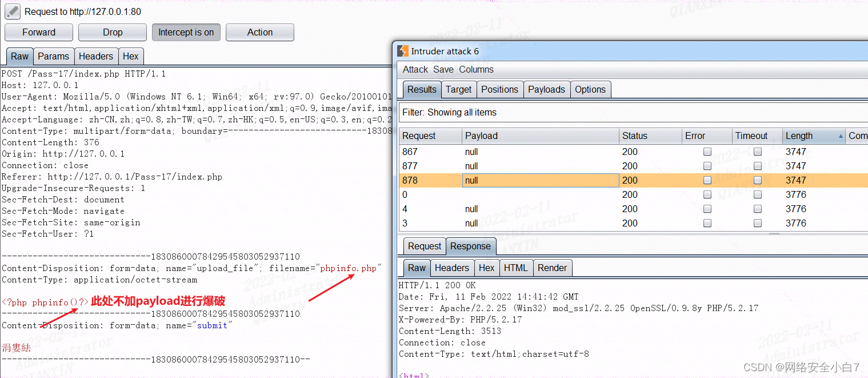Viewport: 868px width, 378px height.
Task: Switch to the Request tab in the Intruder lower pane
Action: [425, 246]
